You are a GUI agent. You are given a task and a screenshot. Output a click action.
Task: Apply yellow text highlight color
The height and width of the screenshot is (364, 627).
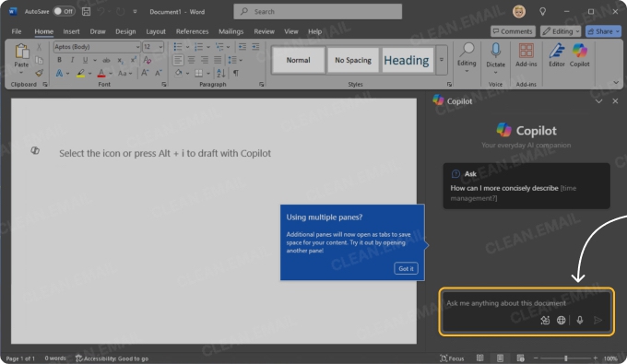pyautogui.click(x=81, y=73)
